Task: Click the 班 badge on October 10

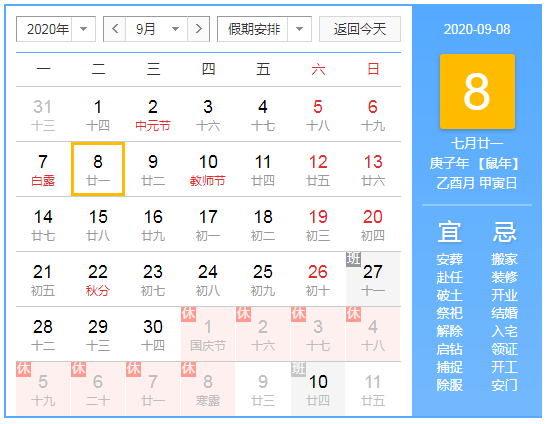Action: [x=298, y=369]
